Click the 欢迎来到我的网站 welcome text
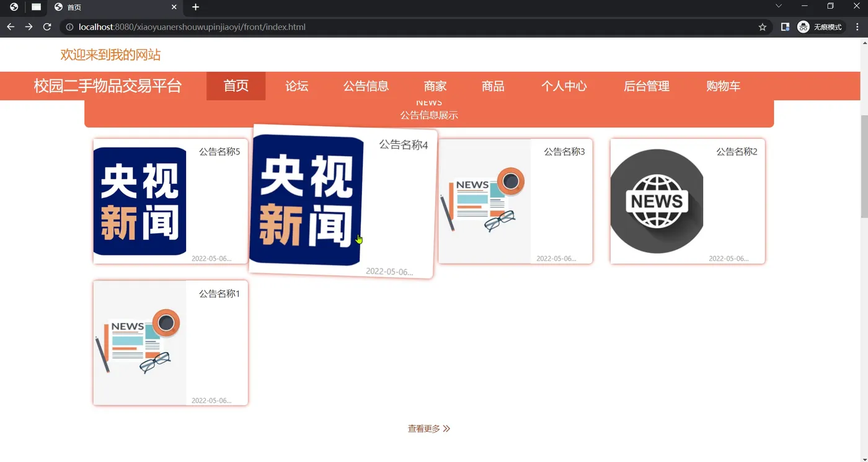 click(x=110, y=55)
